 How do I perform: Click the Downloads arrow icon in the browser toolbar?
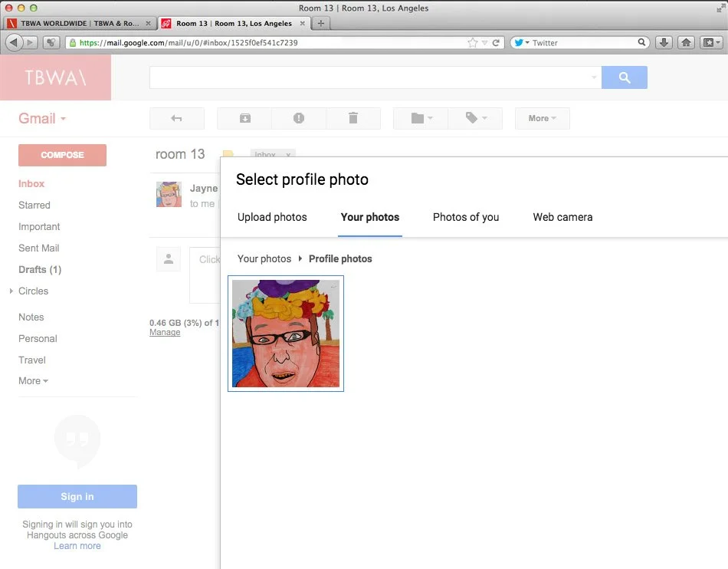[x=663, y=42]
